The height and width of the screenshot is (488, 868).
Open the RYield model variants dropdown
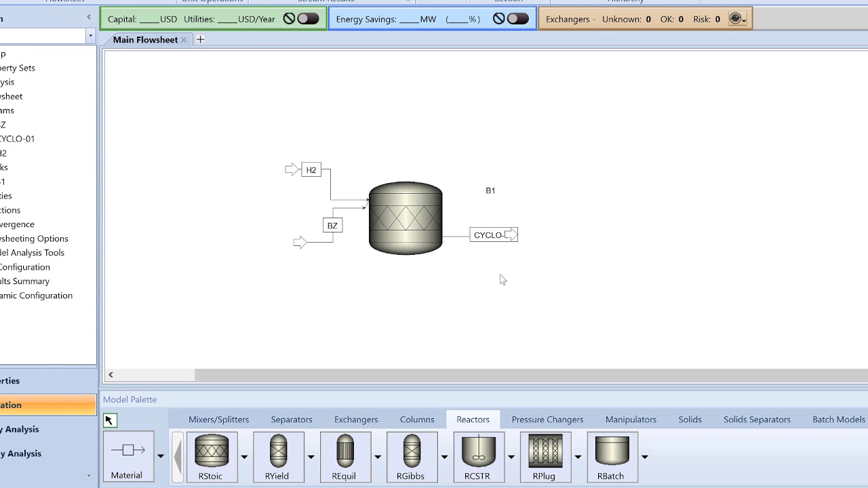click(311, 456)
